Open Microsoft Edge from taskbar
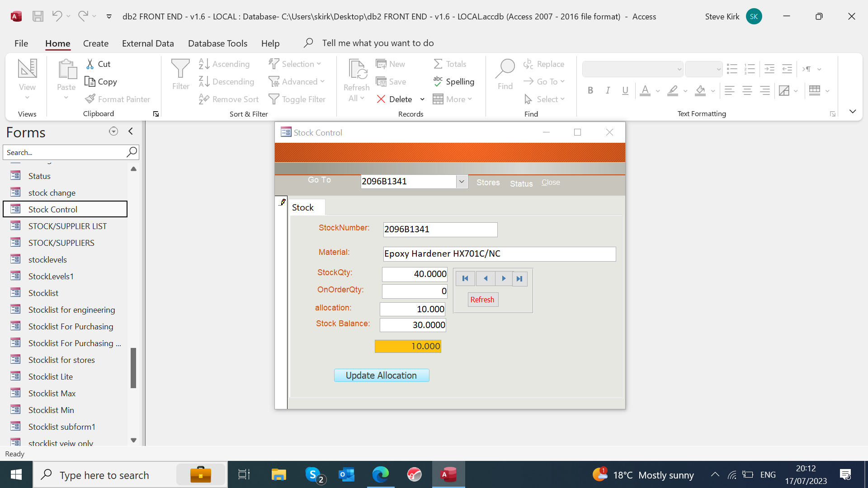 tap(381, 474)
